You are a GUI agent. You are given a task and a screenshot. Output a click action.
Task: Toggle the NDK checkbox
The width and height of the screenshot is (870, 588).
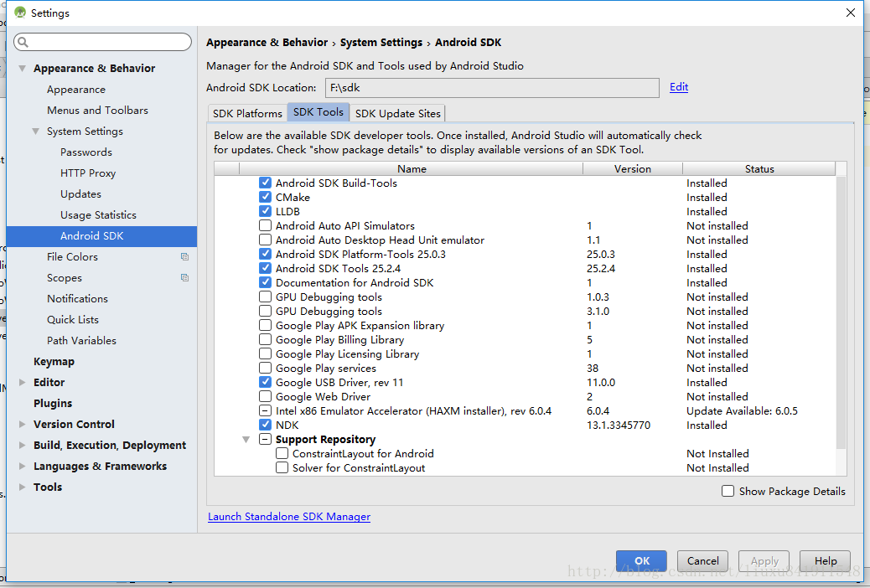pos(265,425)
